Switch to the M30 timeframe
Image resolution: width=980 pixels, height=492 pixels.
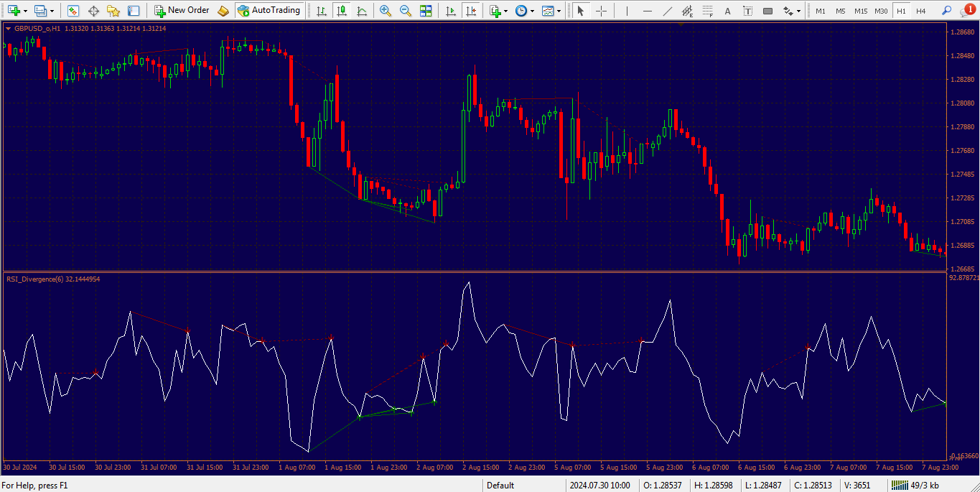point(881,11)
